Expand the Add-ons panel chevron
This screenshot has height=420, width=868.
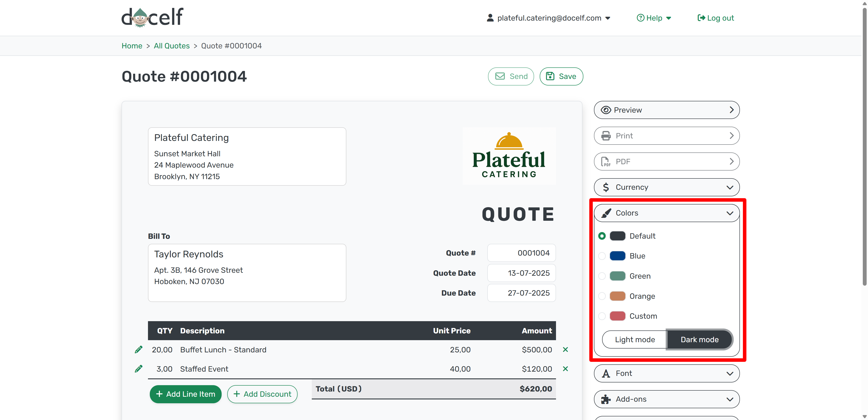[x=730, y=399]
